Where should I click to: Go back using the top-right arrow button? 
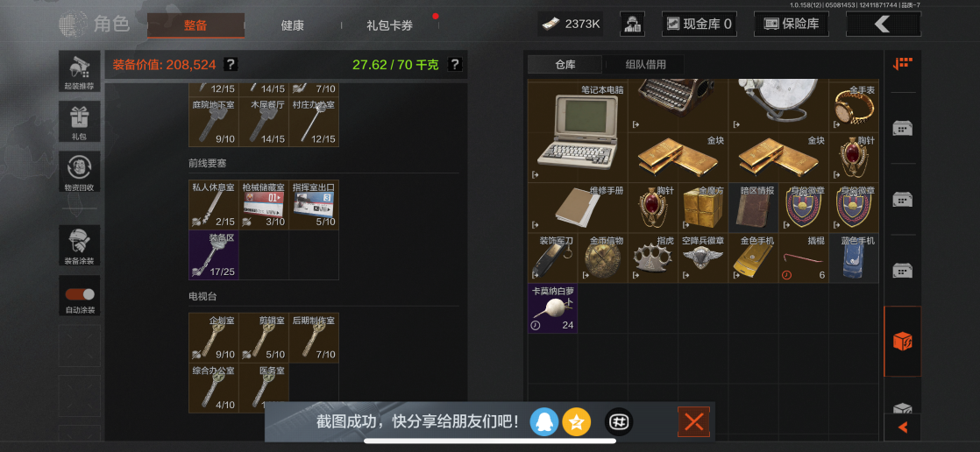[883, 25]
